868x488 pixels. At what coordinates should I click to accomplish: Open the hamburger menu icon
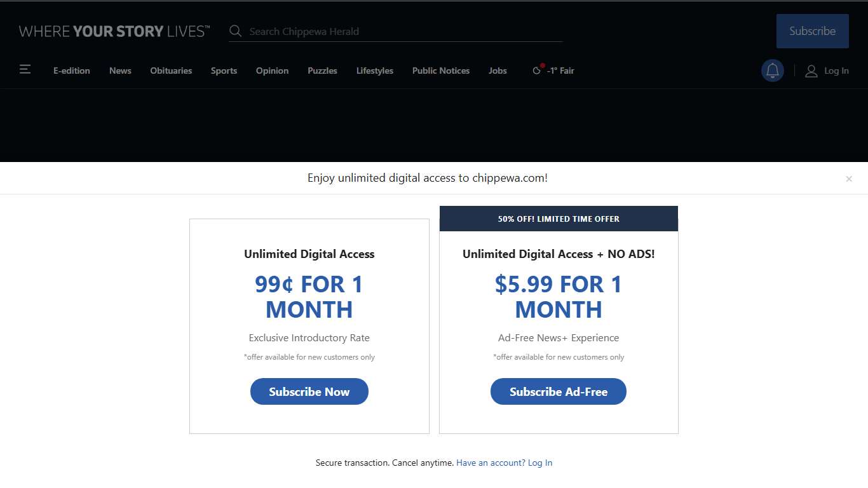(25, 69)
